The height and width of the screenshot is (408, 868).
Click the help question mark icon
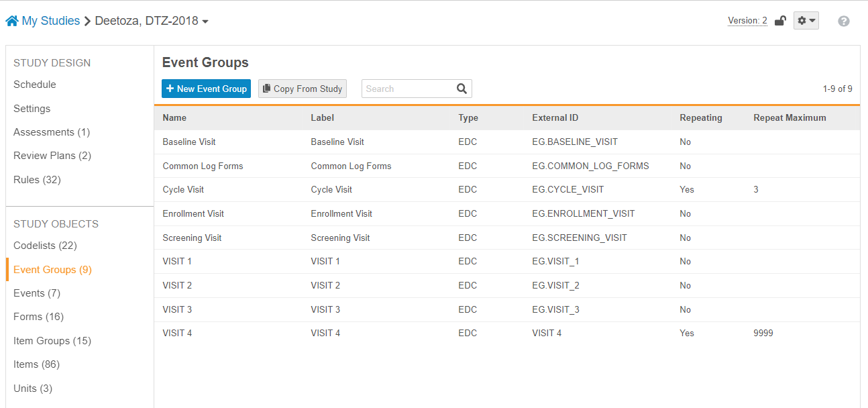844,21
